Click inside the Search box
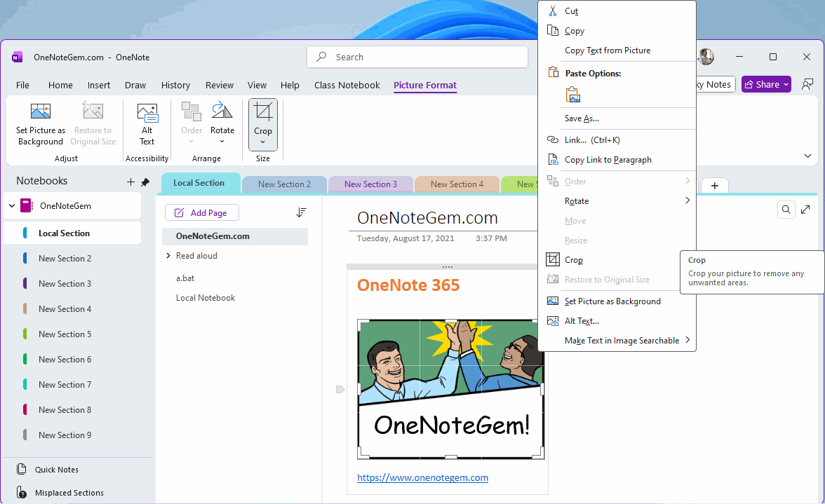The image size is (825, 504). [417, 57]
